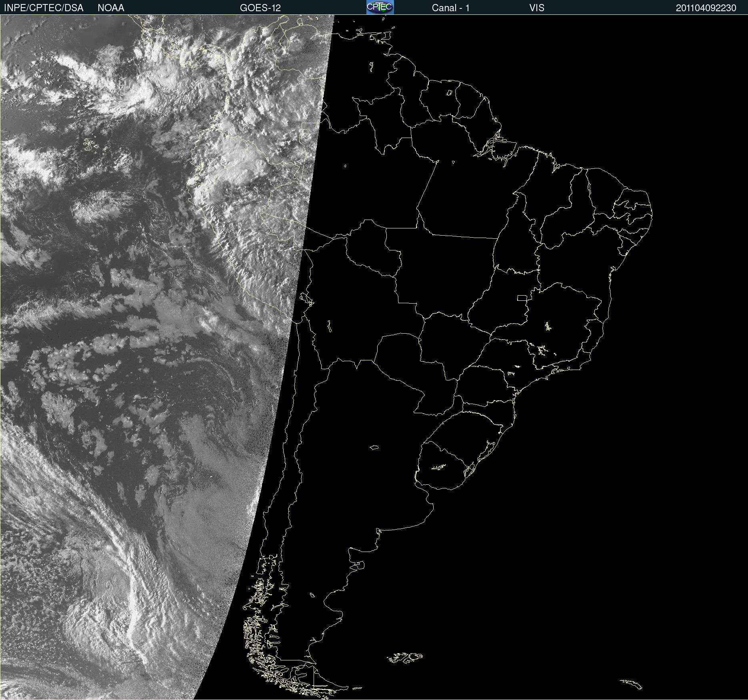This screenshot has height=700, width=748.
Task: Click the CPTEC logo in header
Action: pyautogui.click(x=380, y=7)
